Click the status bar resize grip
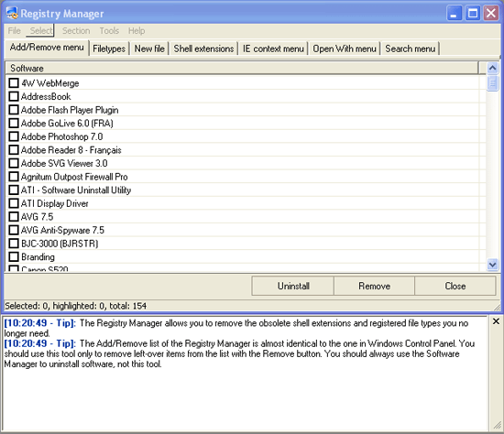The image size is (504, 434). tap(497, 307)
